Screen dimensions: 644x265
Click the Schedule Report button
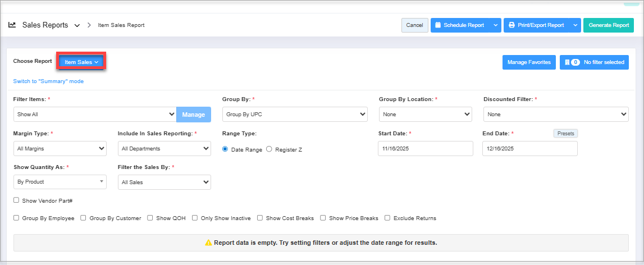pyautogui.click(x=459, y=25)
